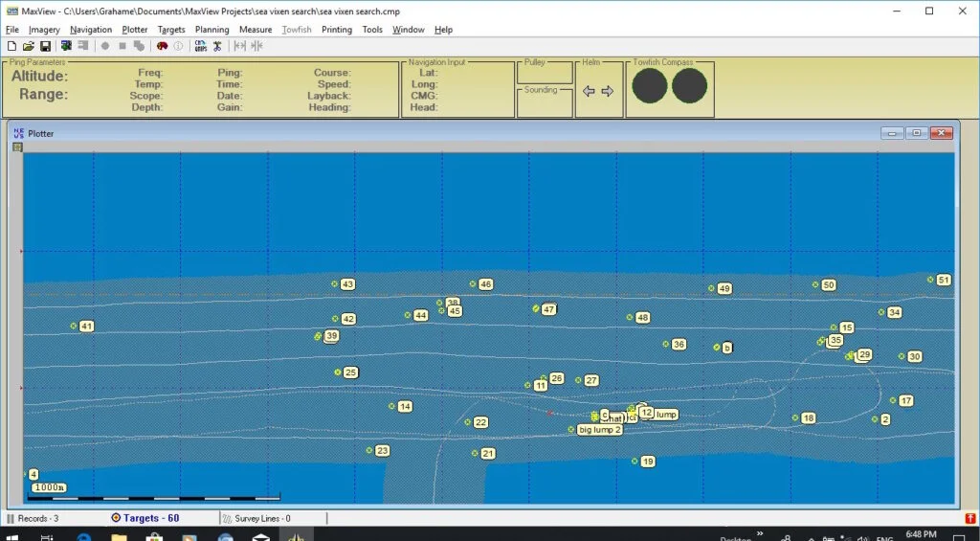Viewport: 980px width, 541px height.
Task: Click the Helm left arrow
Action: pyautogui.click(x=589, y=91)
